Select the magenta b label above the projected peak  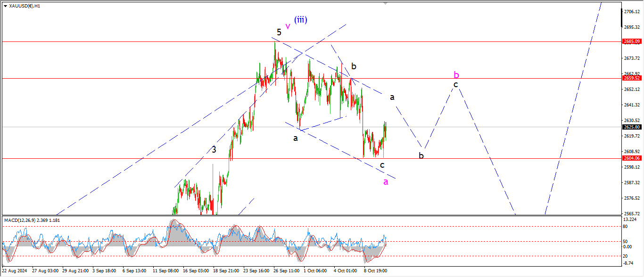[456, 75]
